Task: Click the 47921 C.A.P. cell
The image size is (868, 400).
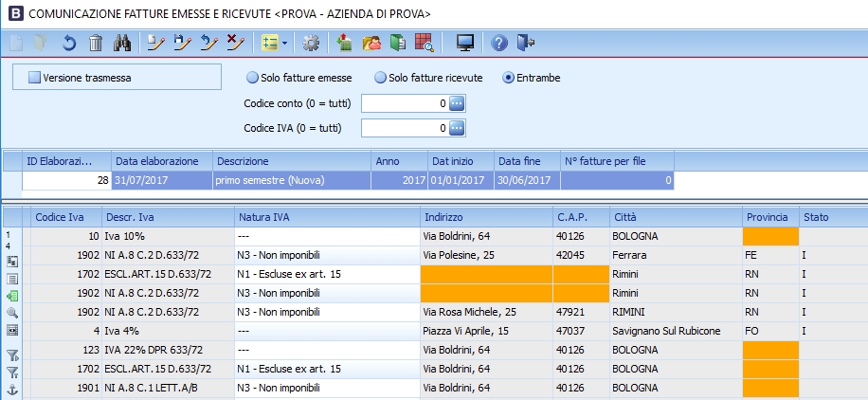Action: click(581, 313)
